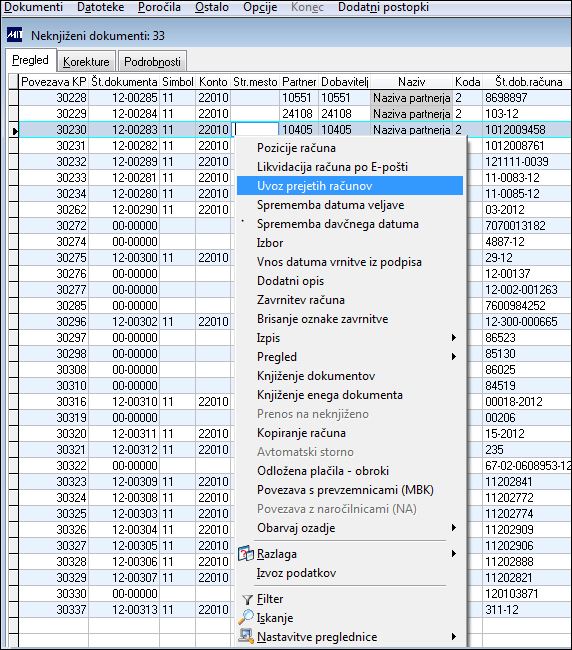Open the Podrobnosti tab
Screen dimensions: 572x650
pos(152,61)
